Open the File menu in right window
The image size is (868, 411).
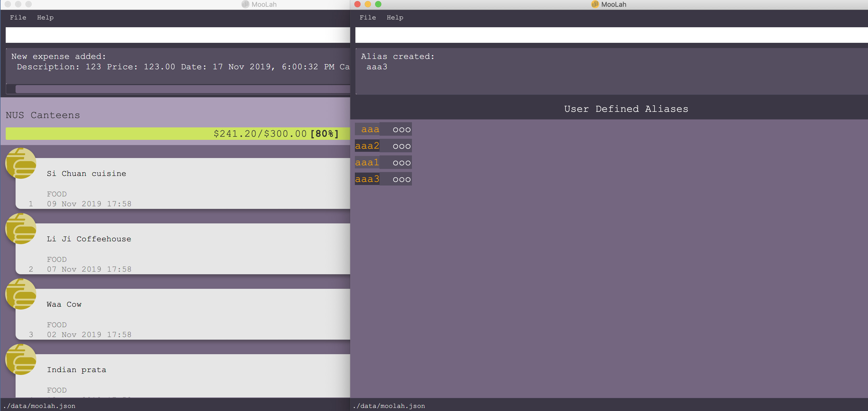367,18
